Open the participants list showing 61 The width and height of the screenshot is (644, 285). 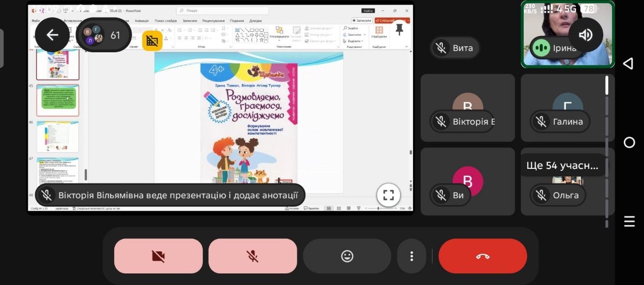pos(103,35)
